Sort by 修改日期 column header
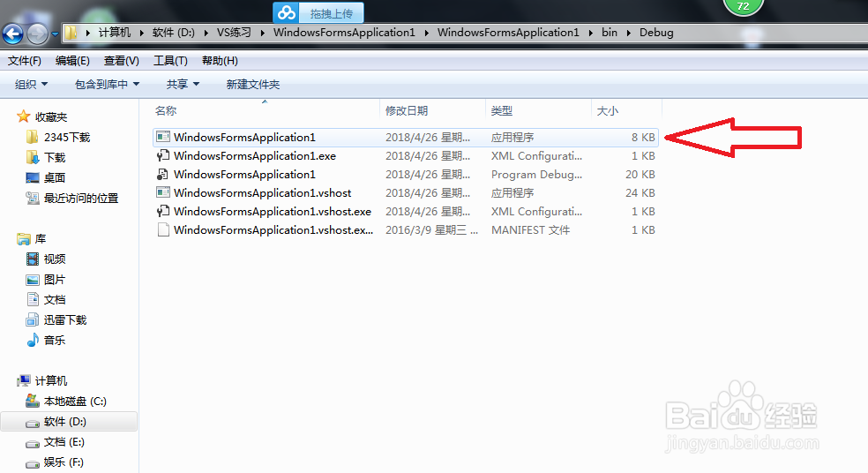Viewport: 868px width, 473px height. coord(407,111)
